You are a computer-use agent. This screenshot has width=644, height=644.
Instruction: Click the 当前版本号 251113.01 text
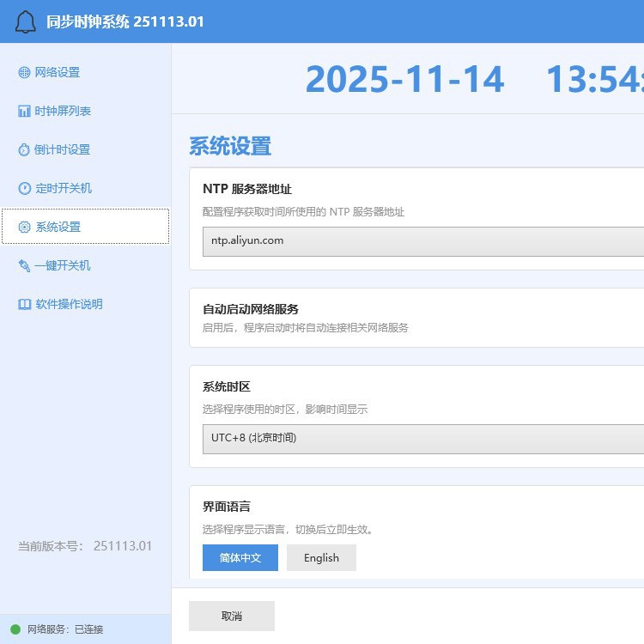pyautogui.click(x=85, y=546)
